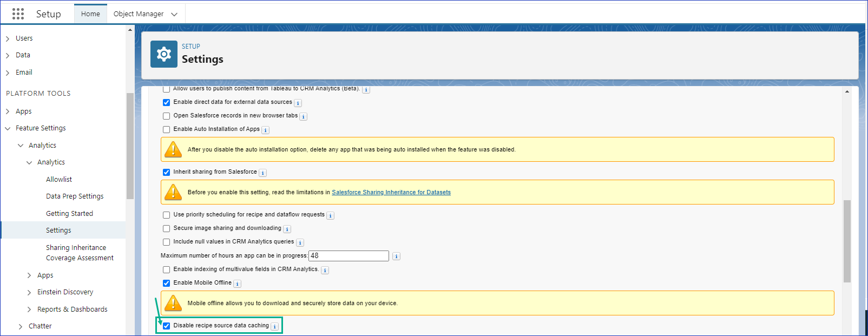Open Salesforce Sharing Inheritance for Datasets link
The image size is (868, 336).
[391, 193]
